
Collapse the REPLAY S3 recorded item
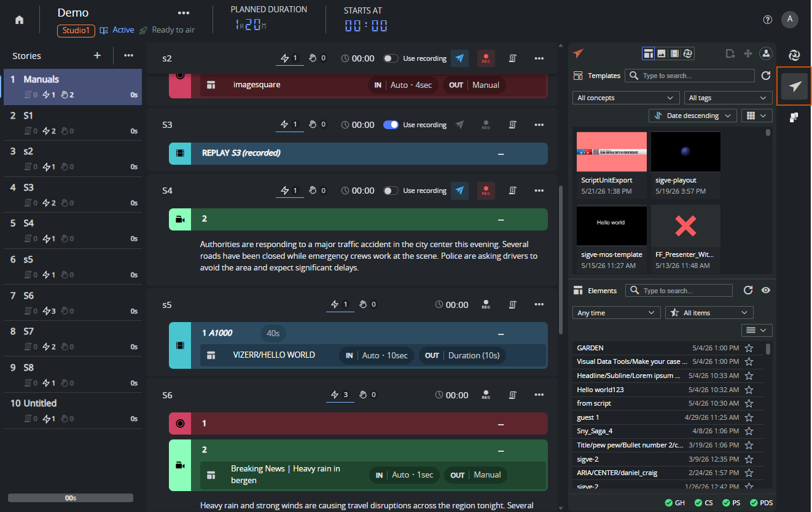point(501,153)
